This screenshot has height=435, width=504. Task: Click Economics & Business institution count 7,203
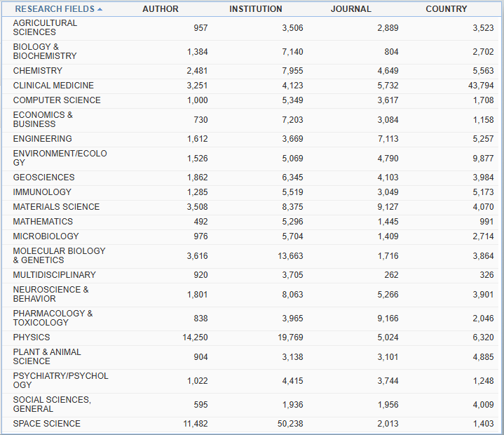pyautogui.click(x=293, y=120)
